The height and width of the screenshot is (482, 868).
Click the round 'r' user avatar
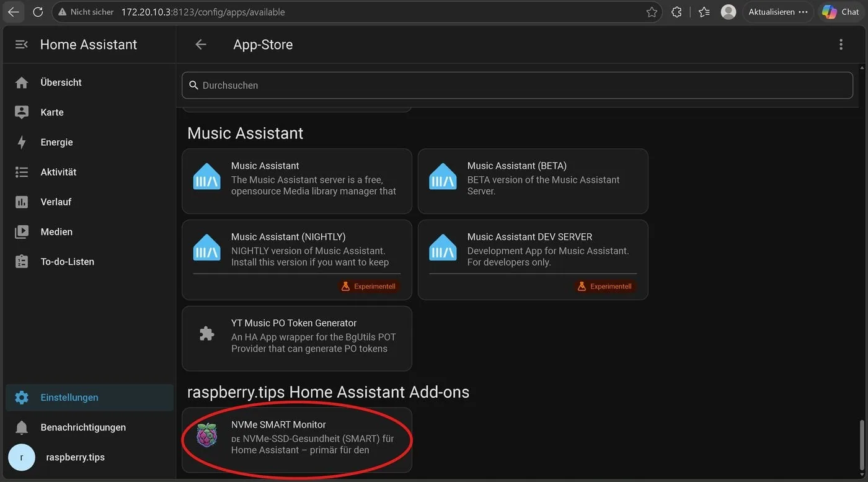(x=22, y=457)
